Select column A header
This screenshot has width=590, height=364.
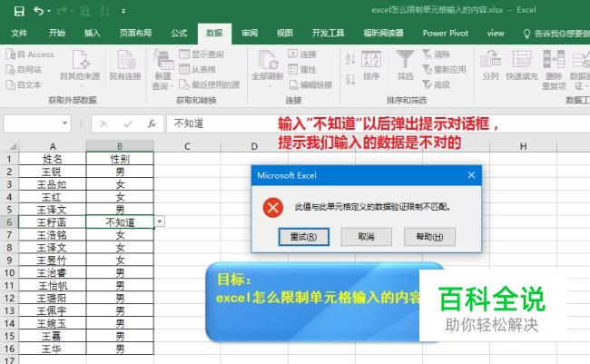pyautogui.click(x=53, y=146)
